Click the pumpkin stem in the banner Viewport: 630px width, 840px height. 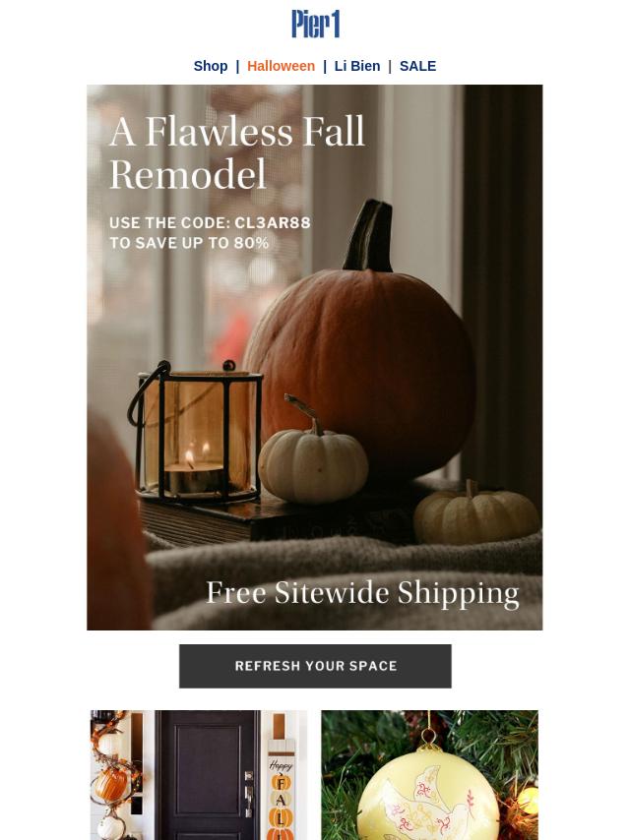point(369,236)
